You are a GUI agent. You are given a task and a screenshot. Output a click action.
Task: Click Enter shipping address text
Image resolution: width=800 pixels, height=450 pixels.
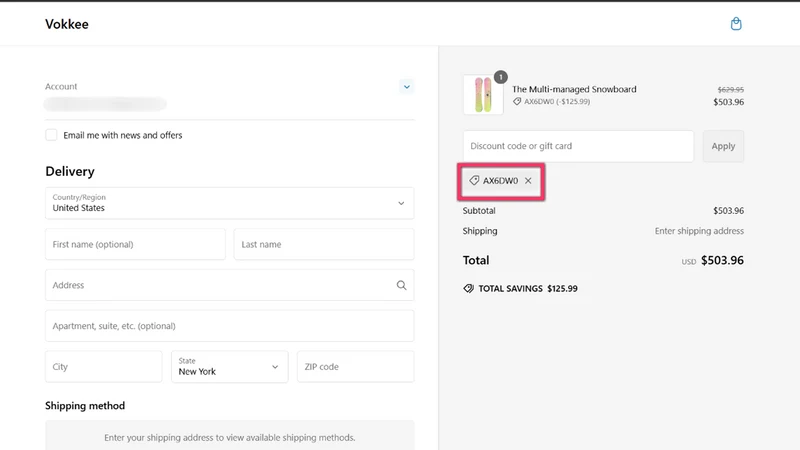click(x=699, y=231)
